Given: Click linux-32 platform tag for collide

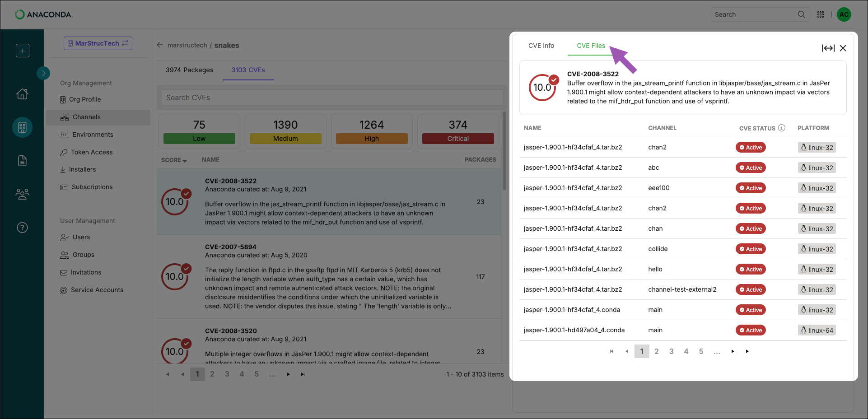Looking at the screenshot, I should (x=817, y=249).
